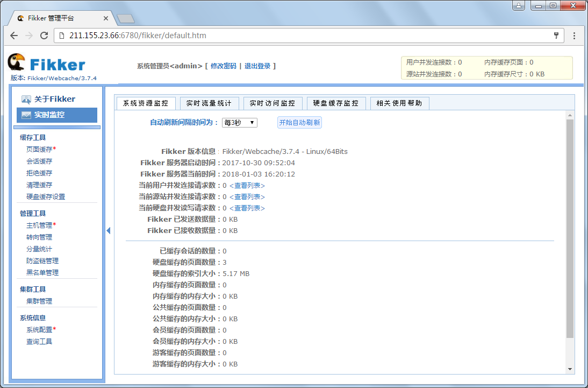Reload the page with the refresh icon
Image resolution: width=588 pixels, height=388 pixels.
(44, 36)
